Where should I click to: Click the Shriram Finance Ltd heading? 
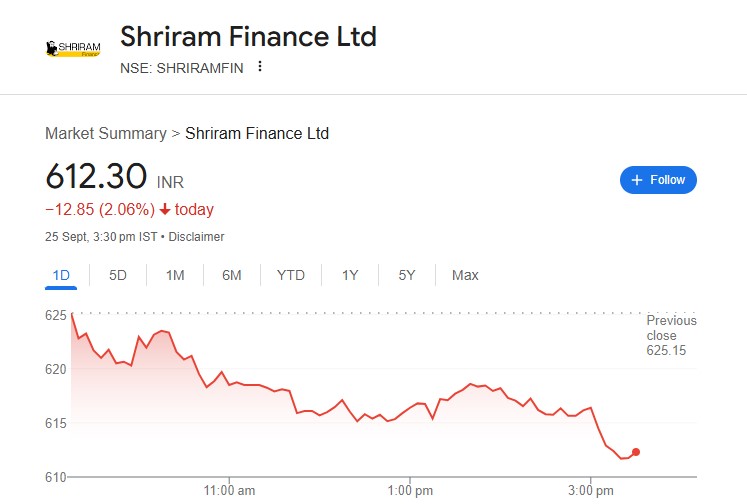pyautogui.click(x=248, y=38)
